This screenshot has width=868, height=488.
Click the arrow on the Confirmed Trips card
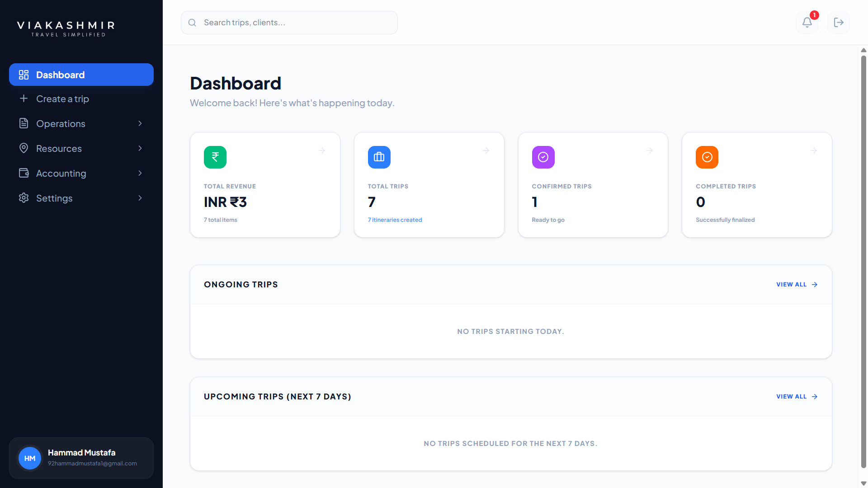point(650,150)
